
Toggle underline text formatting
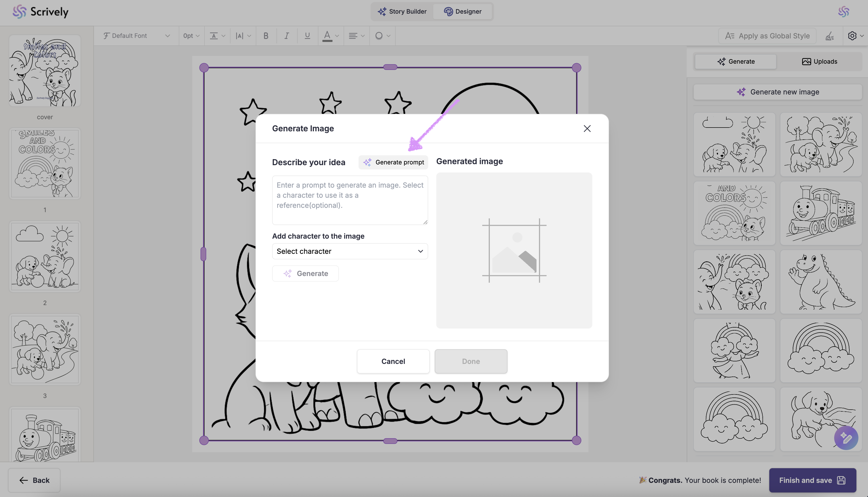307,36
